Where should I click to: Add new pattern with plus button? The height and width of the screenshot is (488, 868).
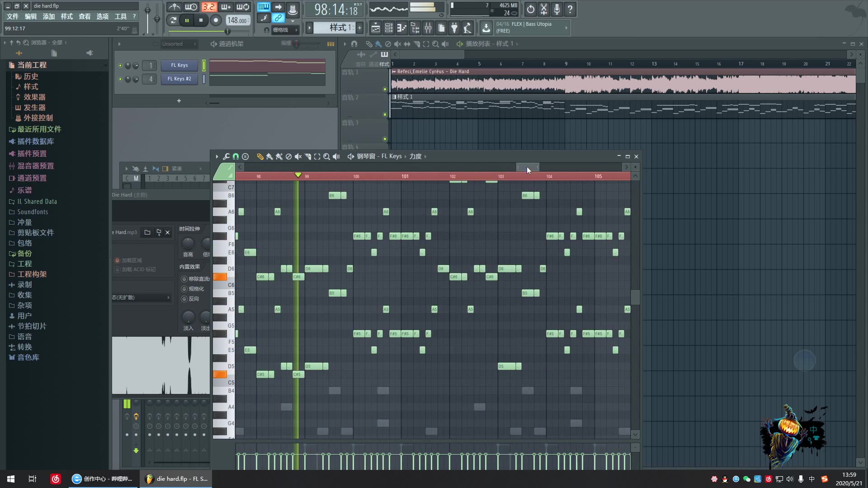coord(359,28)
